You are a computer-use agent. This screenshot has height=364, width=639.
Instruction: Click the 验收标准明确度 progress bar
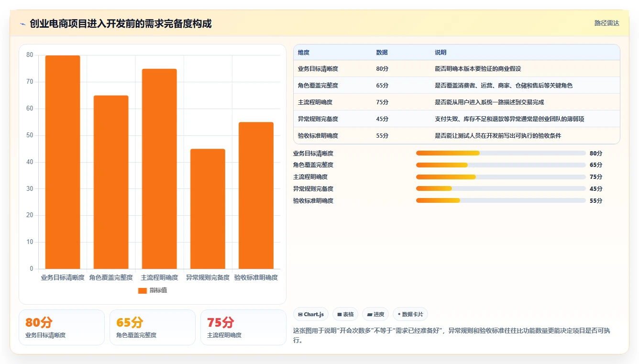click(501, 201)
